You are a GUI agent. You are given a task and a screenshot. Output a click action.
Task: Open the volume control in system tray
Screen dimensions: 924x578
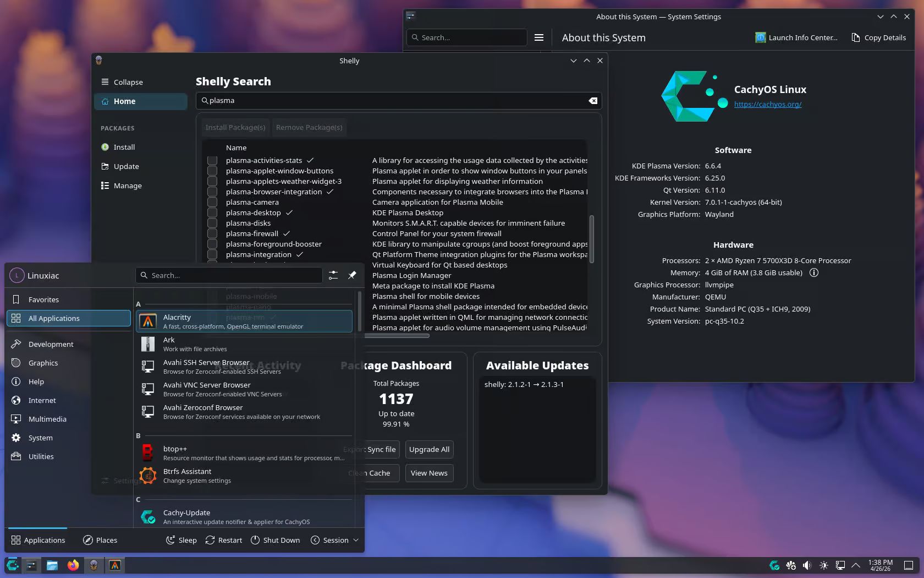[x=807, y=565]
